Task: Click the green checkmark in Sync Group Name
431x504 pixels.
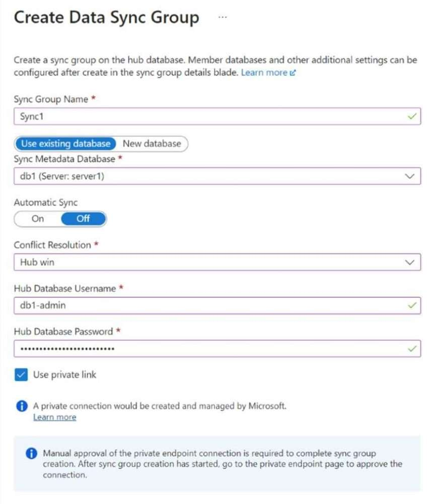Action: tap(412, 116)
